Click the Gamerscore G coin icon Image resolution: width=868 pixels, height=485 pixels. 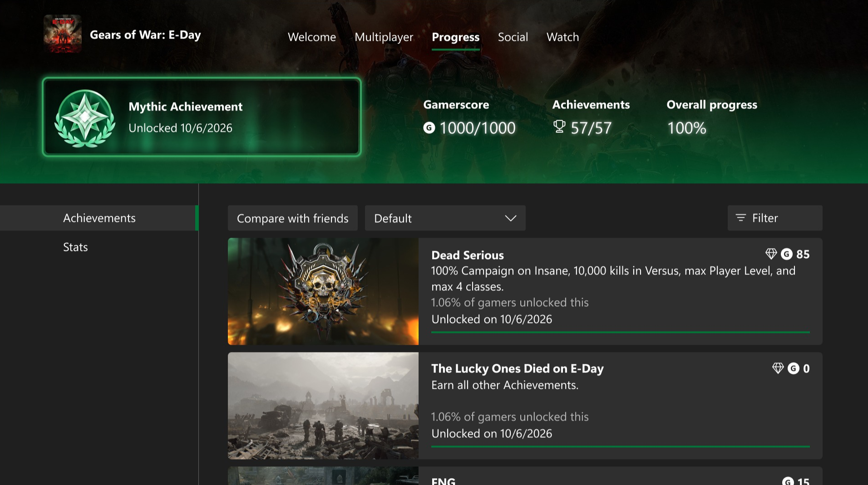pos(429,128)
